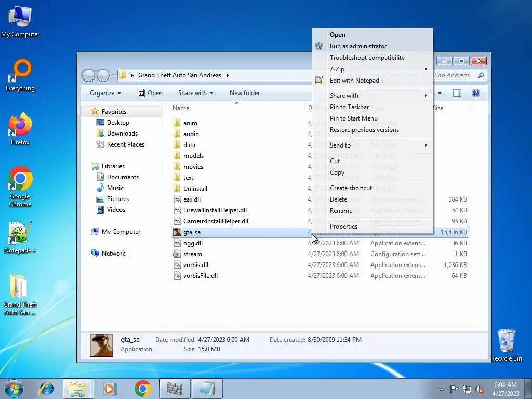Click the Explorer Help question mark icon
This screenshot has width=532, height=399.
coord(476,93)
